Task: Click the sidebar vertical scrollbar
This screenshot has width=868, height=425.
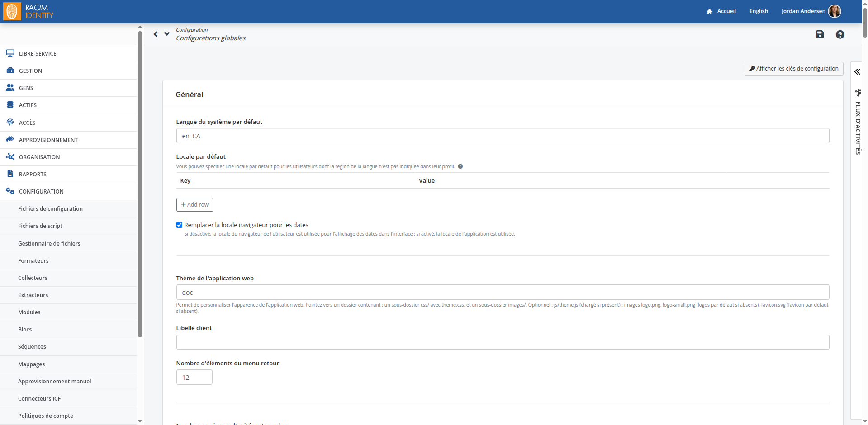Action: [x=140, y=181]
